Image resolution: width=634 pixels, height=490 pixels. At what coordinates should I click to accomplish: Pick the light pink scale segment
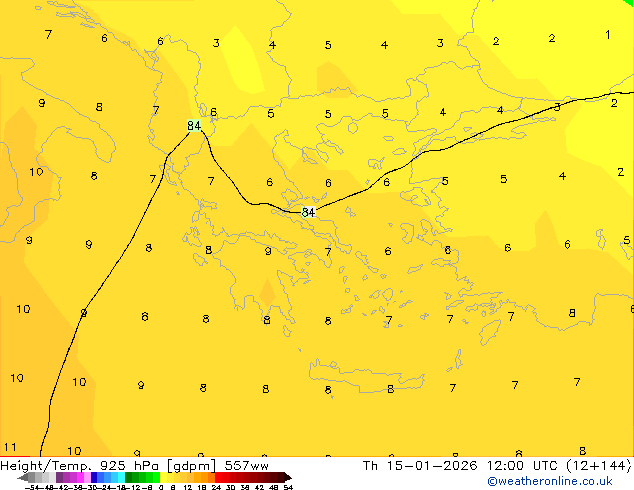pos(87,477)
